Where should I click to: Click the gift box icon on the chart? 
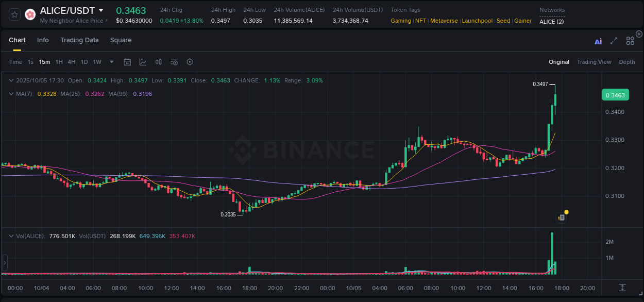pos(561,216)
